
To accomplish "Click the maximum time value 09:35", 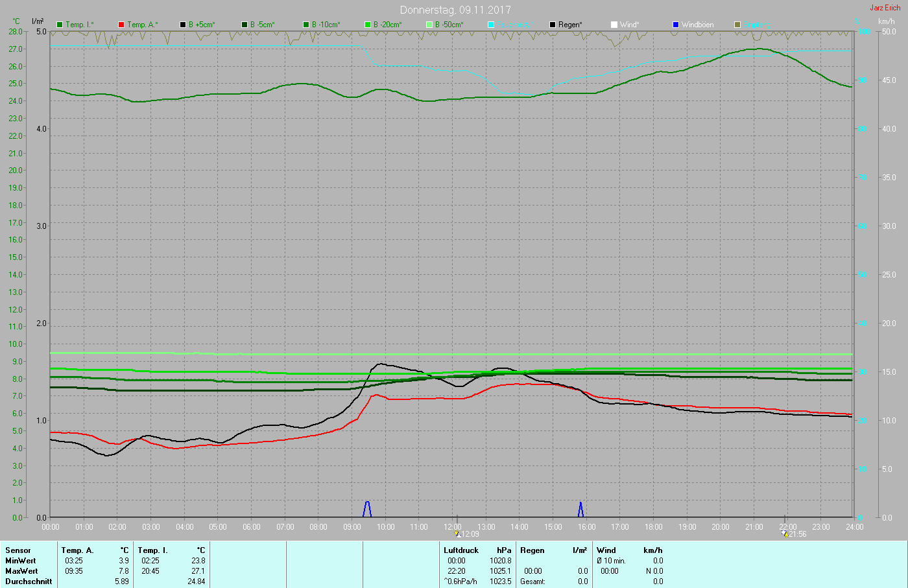I will pyautogui.click(x=74, y=571).
